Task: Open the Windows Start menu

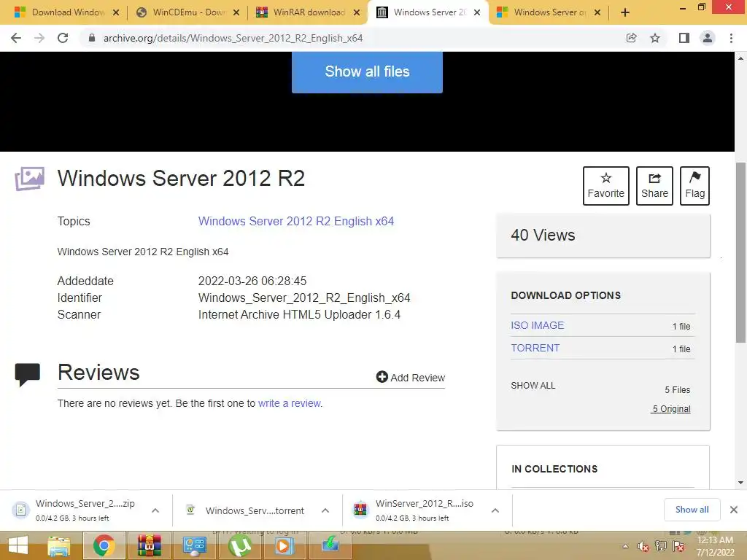Action: [x=18, y=545]
